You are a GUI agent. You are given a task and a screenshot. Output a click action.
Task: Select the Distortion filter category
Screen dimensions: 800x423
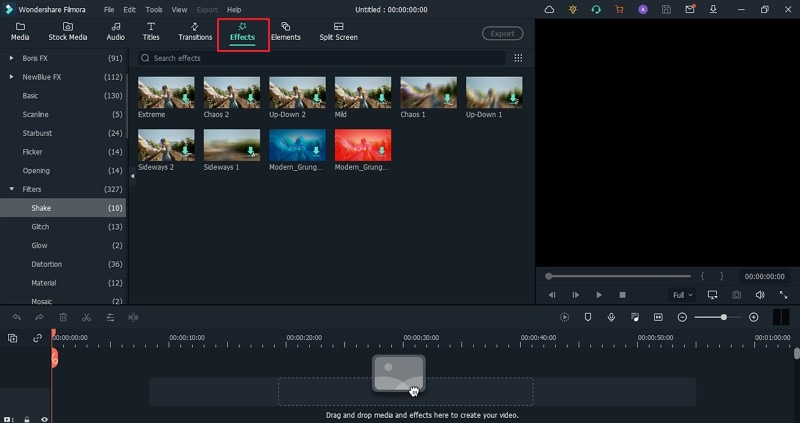(63, 264)
